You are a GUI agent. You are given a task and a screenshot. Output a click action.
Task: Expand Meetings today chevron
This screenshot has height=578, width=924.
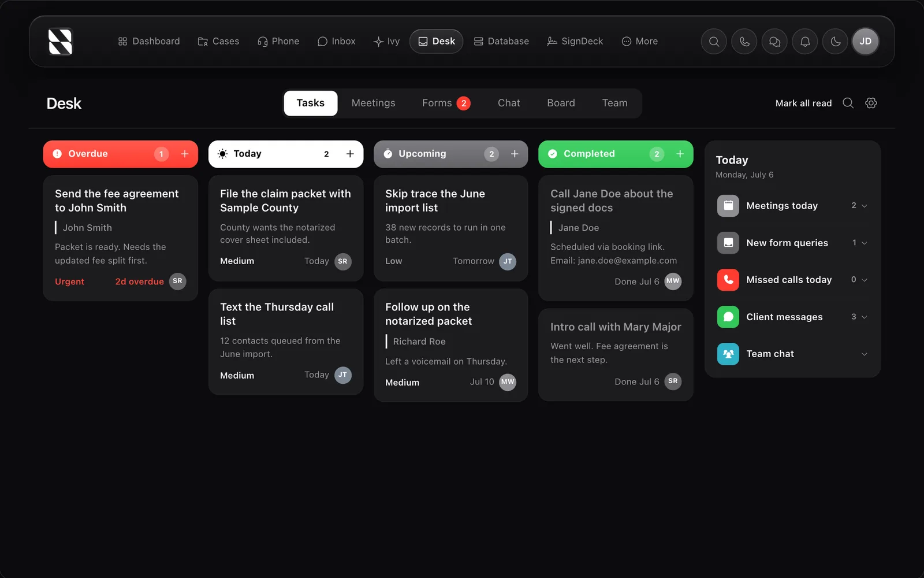point(865,206)
